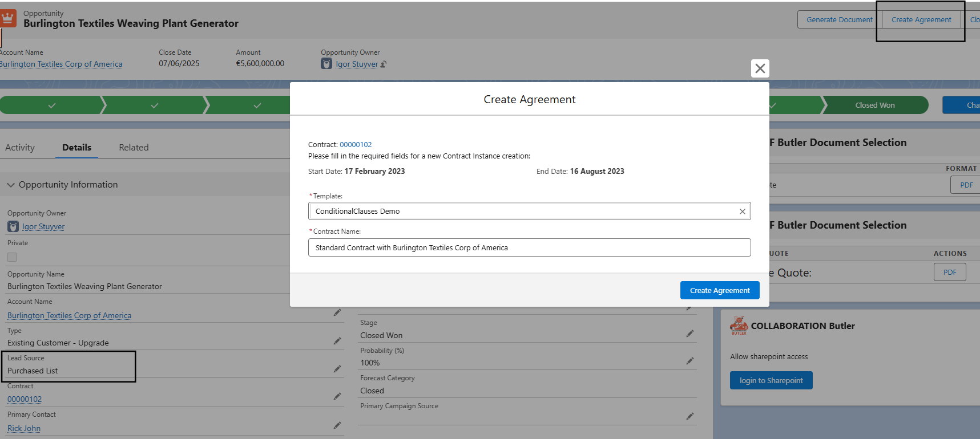
Task: Edit the Lead Source pencil icon
Action: point(337,369)
